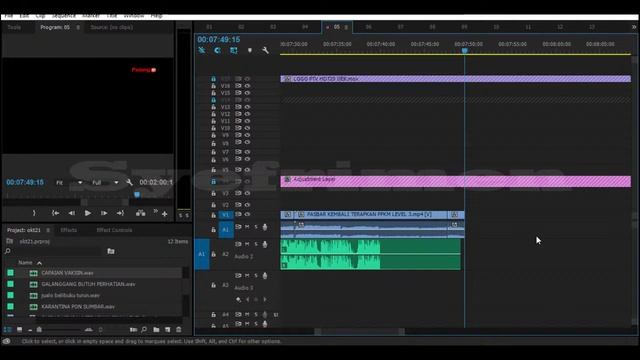
Task: Click the Lift/Extract button in monitor
Action: coord(140,213)
